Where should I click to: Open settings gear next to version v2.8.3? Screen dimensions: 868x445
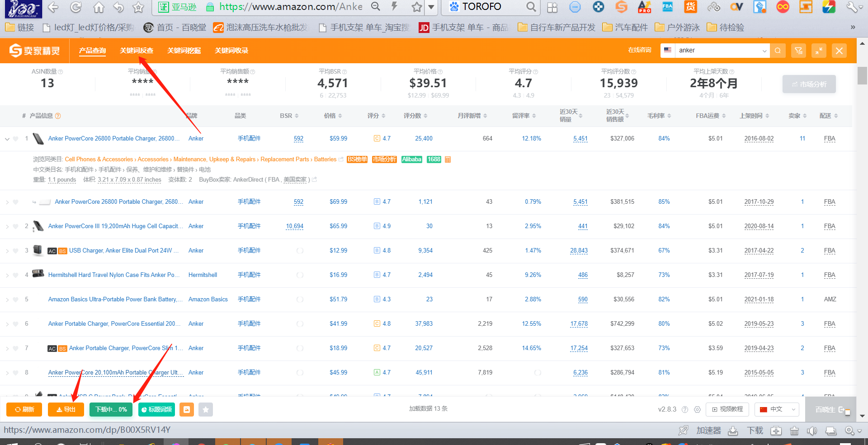697,409
